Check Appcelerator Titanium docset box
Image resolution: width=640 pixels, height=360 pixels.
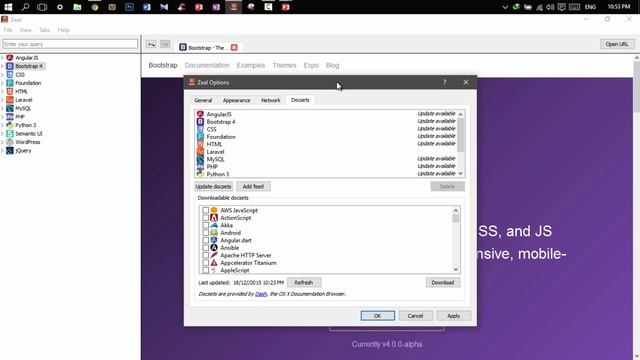(206, 263)
